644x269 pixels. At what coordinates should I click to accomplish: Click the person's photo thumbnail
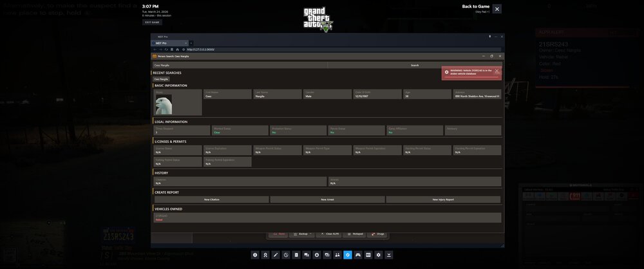point(164,105)
